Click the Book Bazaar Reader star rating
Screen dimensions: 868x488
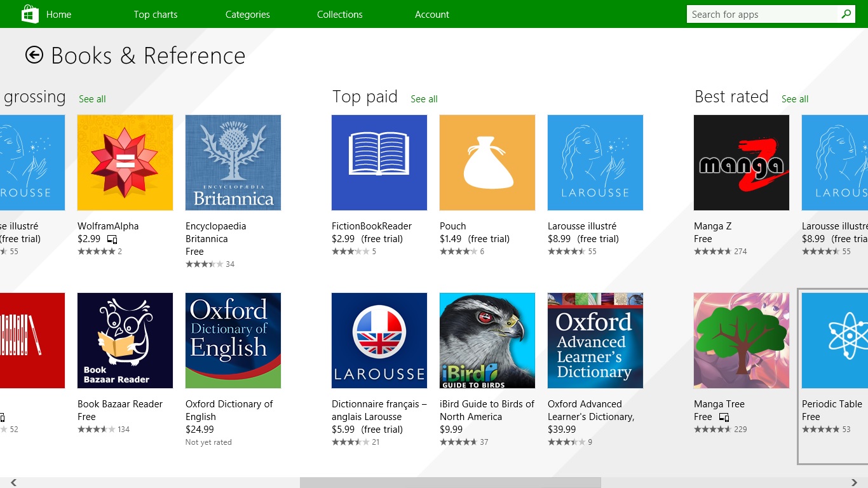96,430
